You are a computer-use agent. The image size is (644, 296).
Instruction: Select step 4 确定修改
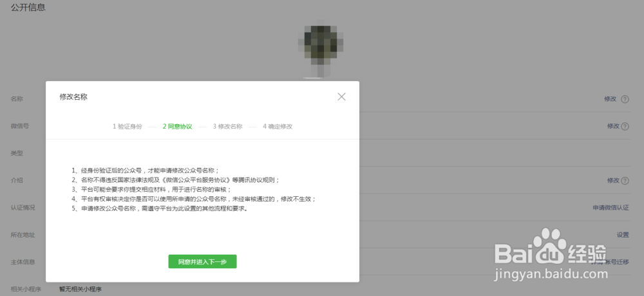[x=278, y=127]
